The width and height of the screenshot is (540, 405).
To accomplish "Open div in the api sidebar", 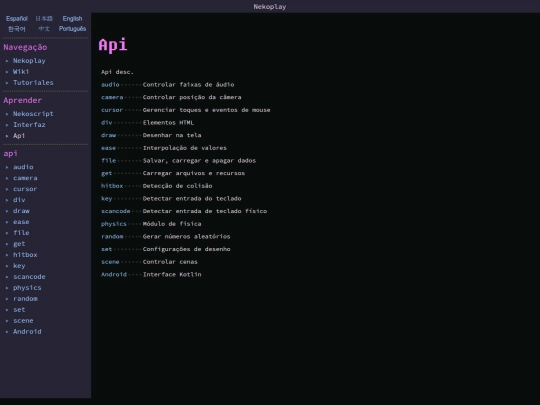I will (x=19, y=200).
